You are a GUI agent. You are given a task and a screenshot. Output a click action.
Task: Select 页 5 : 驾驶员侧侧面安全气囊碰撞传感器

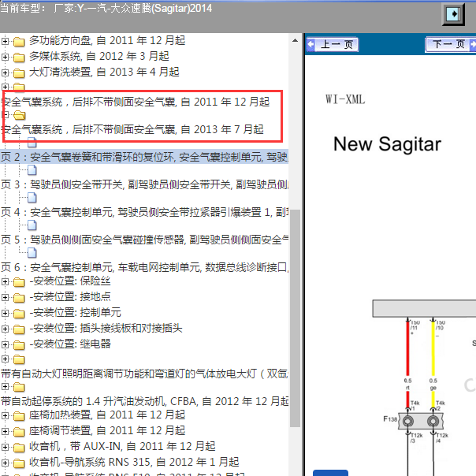(144, 240)
